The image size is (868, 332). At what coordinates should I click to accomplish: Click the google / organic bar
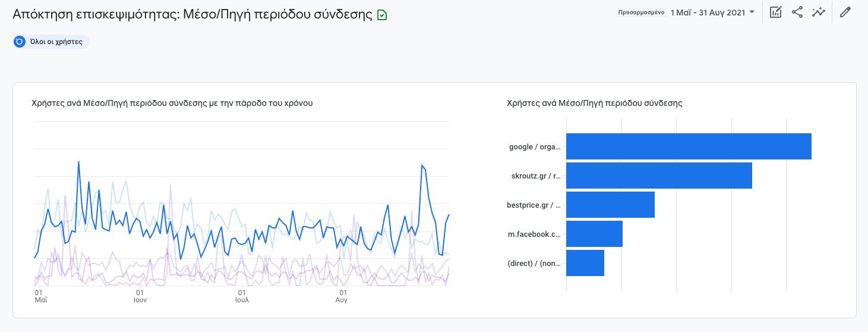point(688,146)
